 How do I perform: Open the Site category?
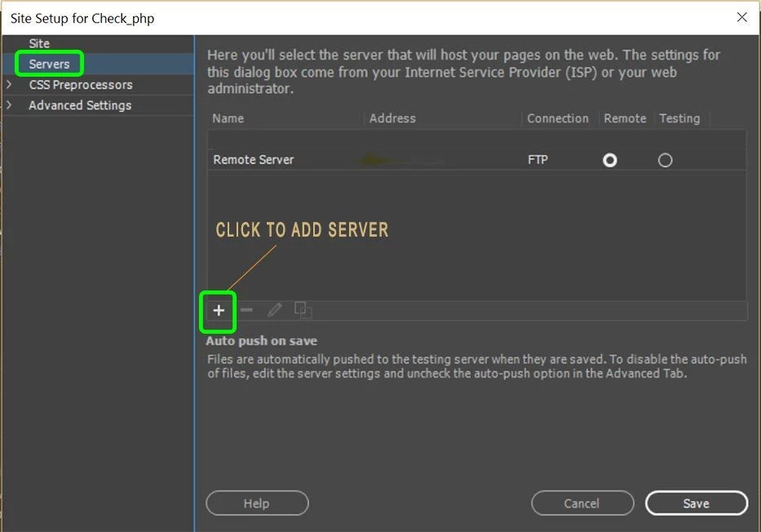pos(39,43)
